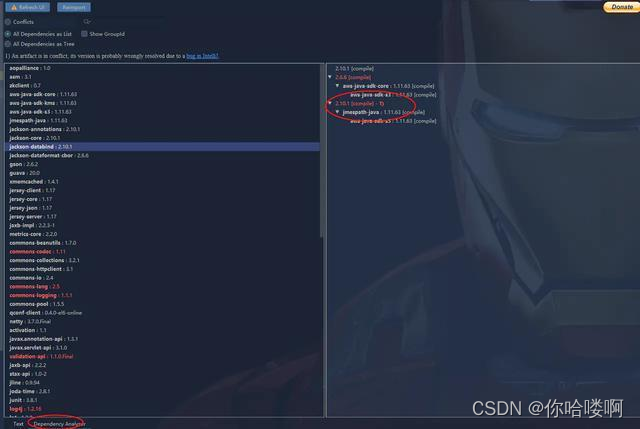The image size is (640, 429).
Task: Switch to the Text tab
Action: [x=18, y=424]
